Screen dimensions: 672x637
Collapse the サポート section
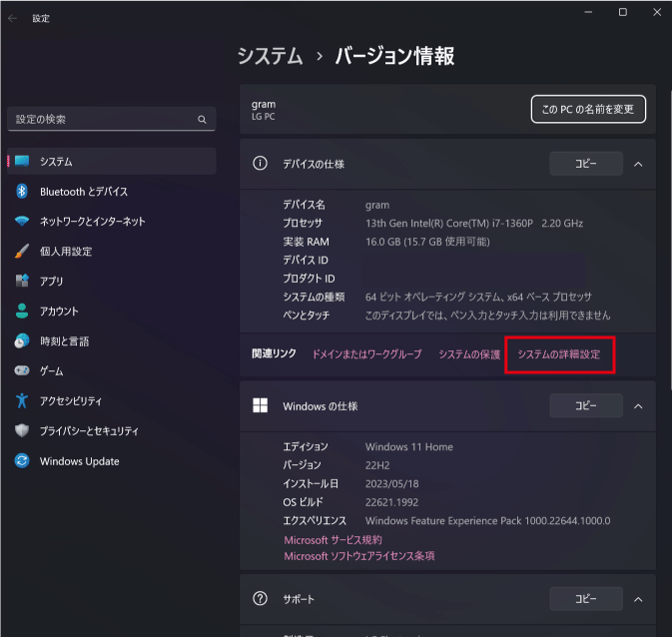638,599
